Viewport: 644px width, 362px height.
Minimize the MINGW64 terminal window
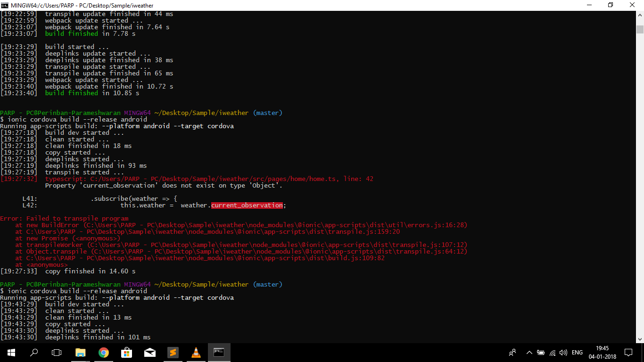tap(589, 5)
